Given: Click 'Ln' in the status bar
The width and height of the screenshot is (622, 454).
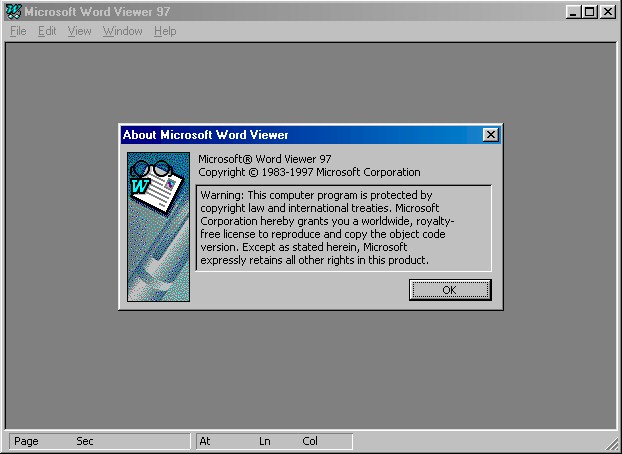Looking at the screenshot, I should point(265,441).
